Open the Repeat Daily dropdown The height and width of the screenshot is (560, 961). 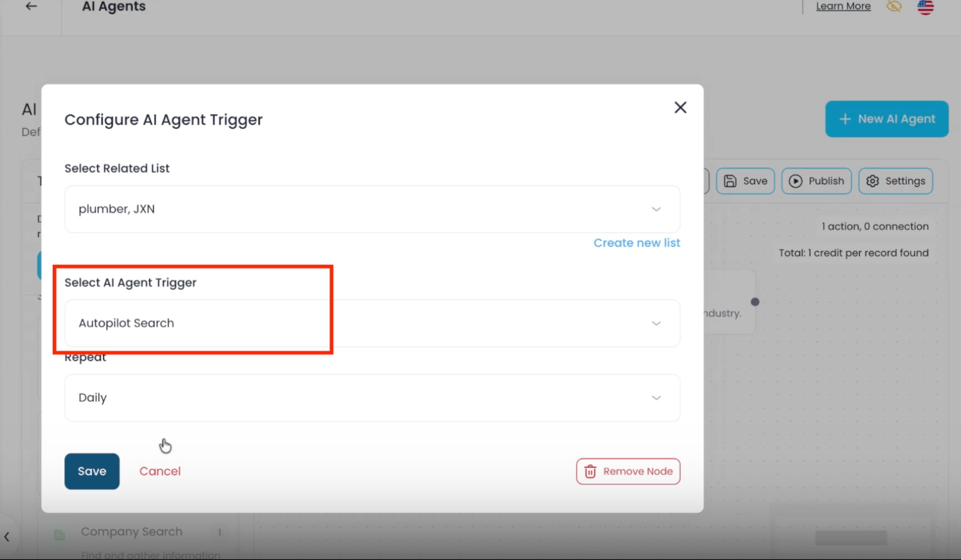656,397
